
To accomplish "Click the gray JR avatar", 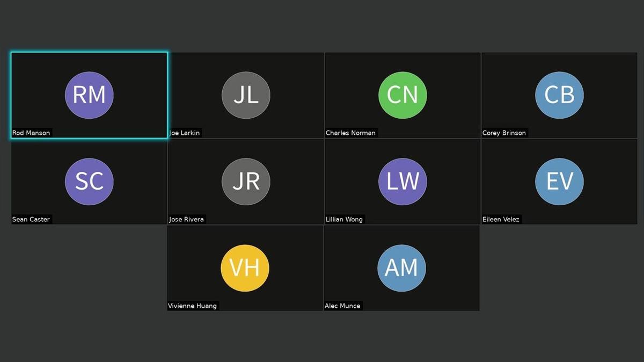I will 246,182.
